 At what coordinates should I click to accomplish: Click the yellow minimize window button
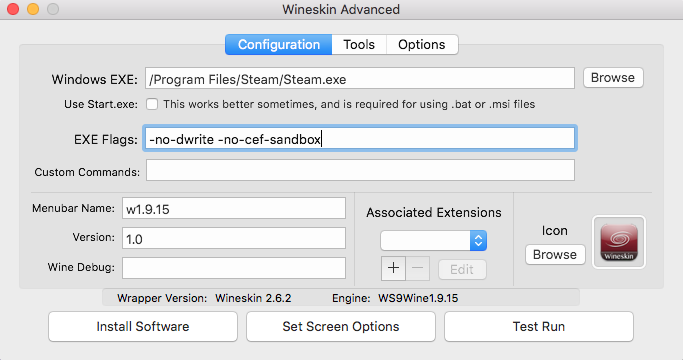(33, 9)
